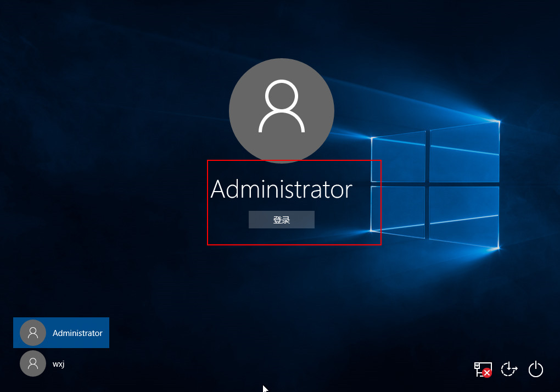Click the wxj user avatar icon
This screenshot has height=392, width=560.
33,363
